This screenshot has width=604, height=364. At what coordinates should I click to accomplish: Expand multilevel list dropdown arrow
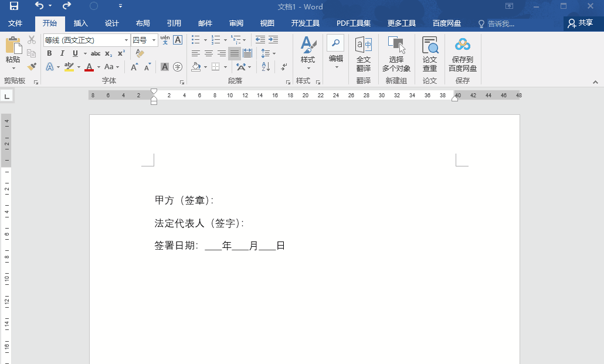(244, 40)
